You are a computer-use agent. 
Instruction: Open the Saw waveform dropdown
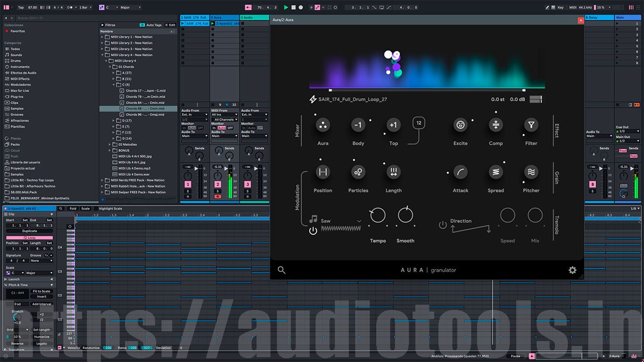(341, 221)
